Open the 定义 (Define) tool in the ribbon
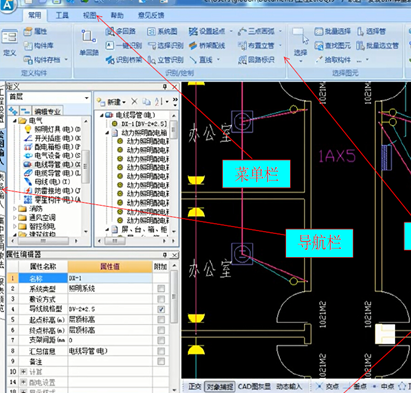411x393 pixels. [x=9, y=42]
